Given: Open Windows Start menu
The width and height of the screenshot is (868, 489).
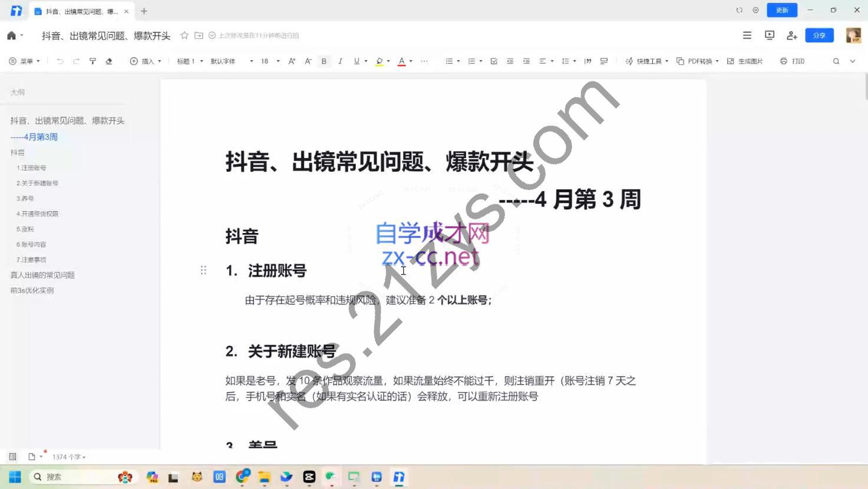Looking at the screenshot, I should click(15, 477).
